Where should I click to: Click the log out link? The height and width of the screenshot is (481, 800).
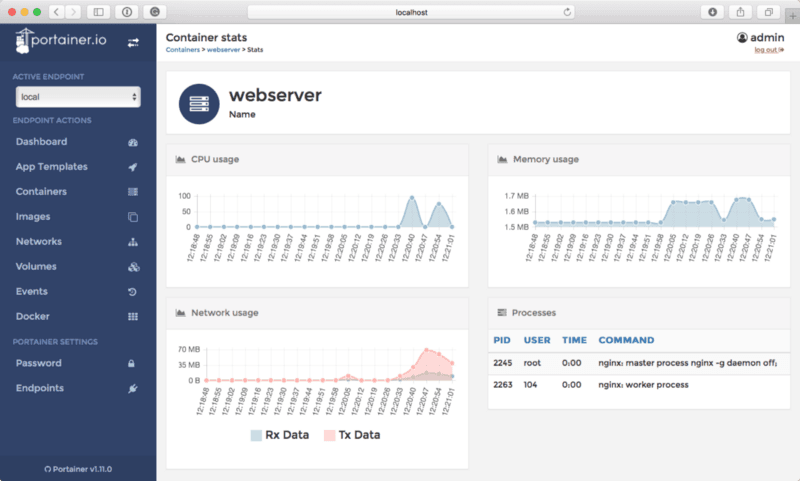tap(768, 50)
